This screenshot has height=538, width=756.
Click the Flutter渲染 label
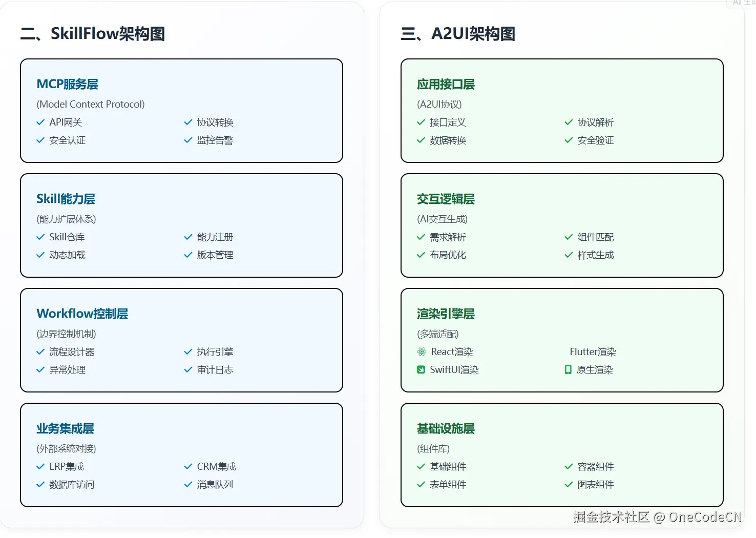(x=593, y=351)
